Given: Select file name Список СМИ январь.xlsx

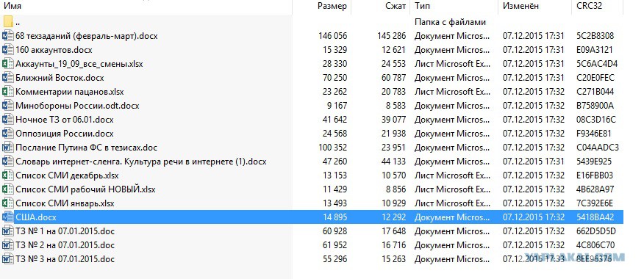Looking at the screenshot, I should (65, 203).
